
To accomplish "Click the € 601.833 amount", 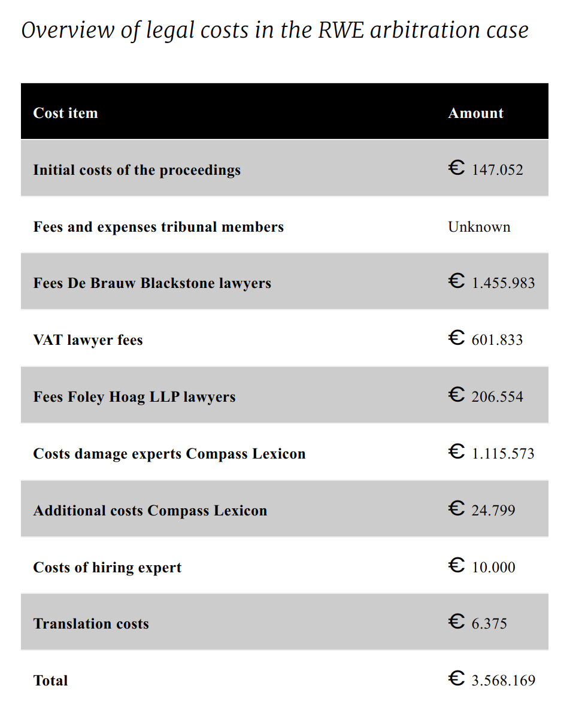I will [x=485, y=339].
